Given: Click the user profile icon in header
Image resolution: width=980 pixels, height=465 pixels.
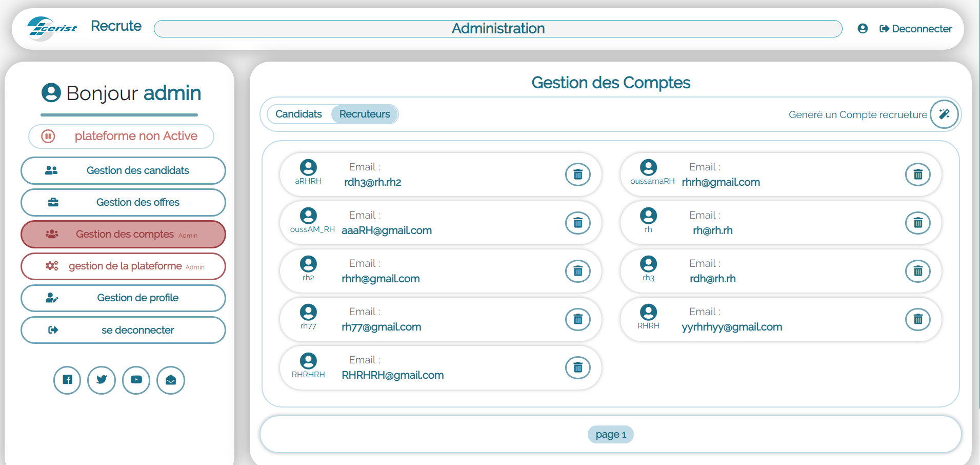Looking at the screenshot, I should pos(863,29).
